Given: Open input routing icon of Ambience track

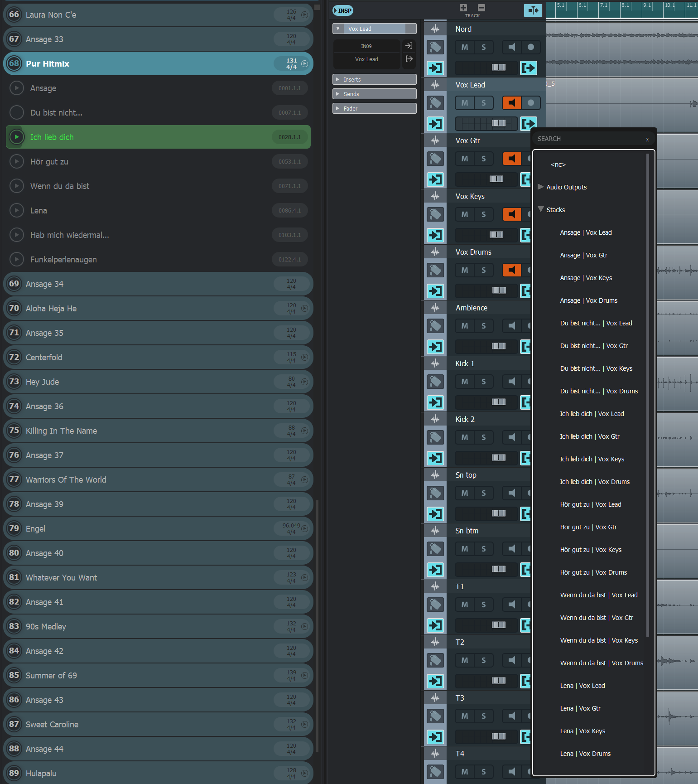Looking at the screenshot, I should point(435,347).
